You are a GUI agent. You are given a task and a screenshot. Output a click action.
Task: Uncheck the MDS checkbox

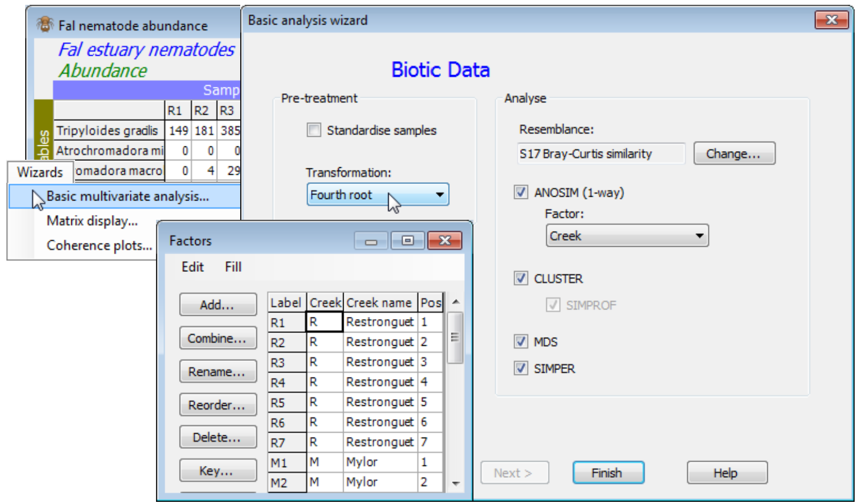coord(521,342)
